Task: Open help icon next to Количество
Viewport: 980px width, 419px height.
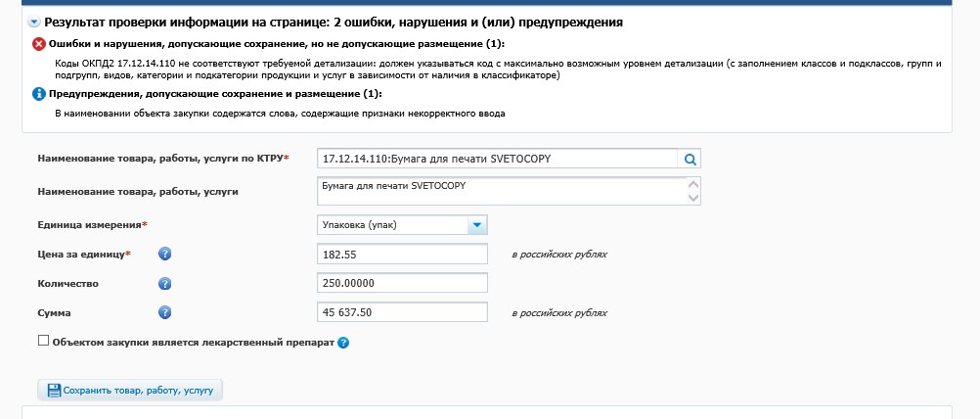Action: (x=164, y=284)
